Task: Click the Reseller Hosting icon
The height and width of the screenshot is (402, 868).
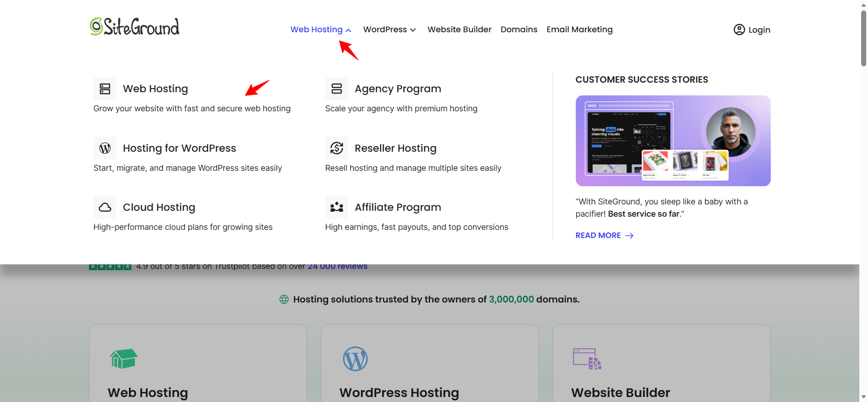Action: point(337,148)
